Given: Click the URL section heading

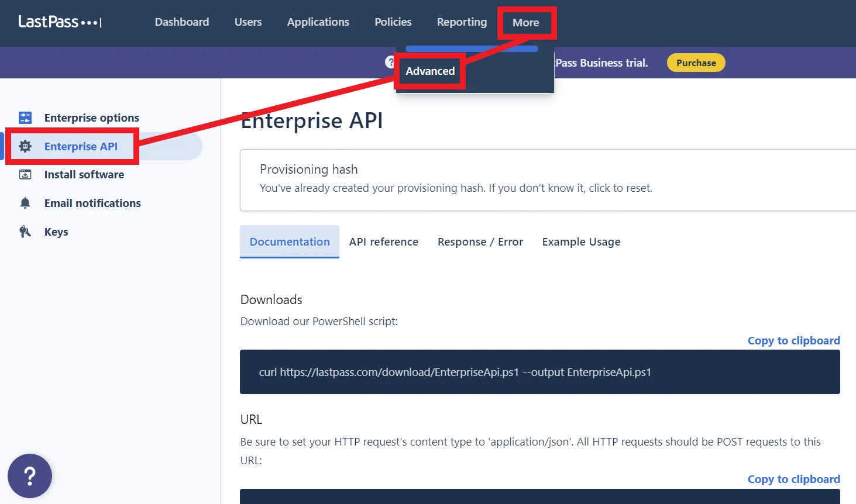Looking at the screenshot, I should click(x=252, y=419).
